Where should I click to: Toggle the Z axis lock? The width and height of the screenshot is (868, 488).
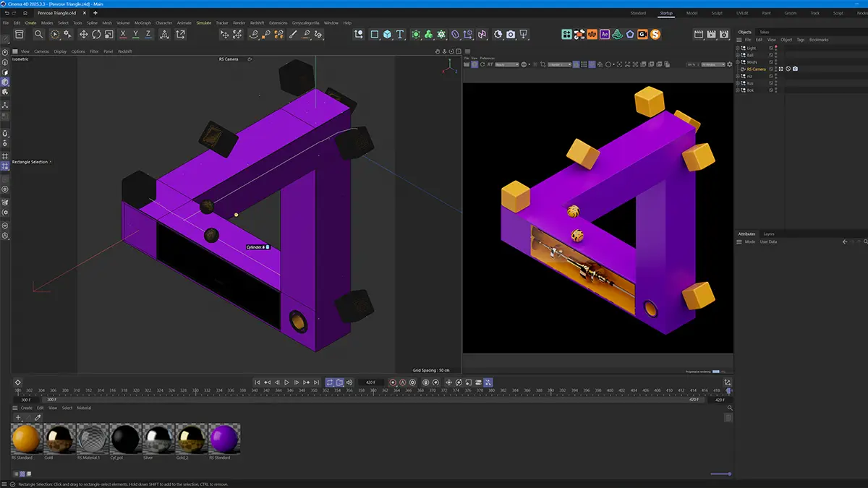pos(148,34)
